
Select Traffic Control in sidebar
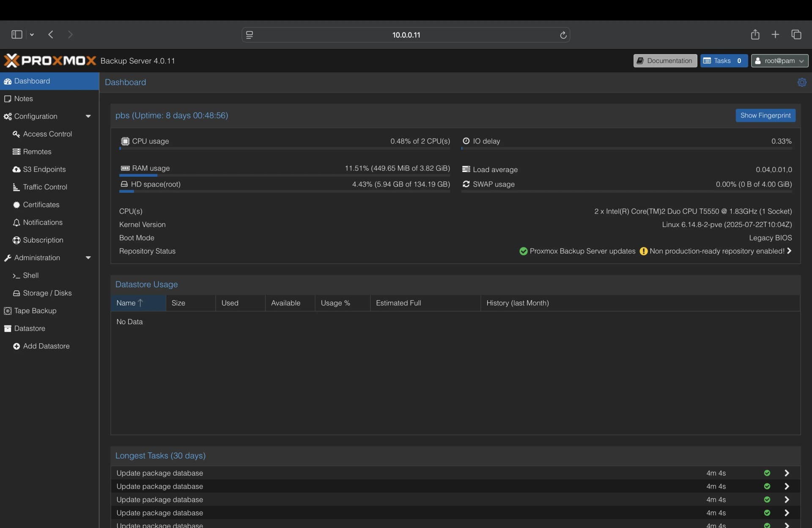[x=44, y=187]
